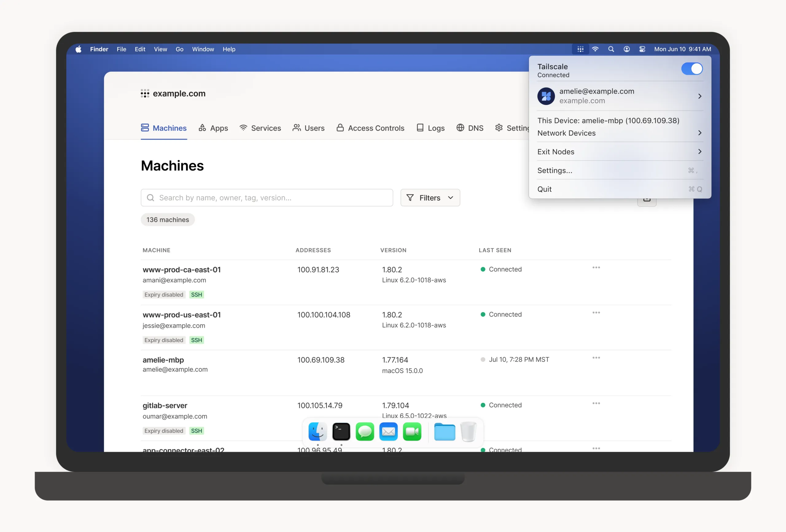Click the machine search field
This screenshot has width=786, height=532.
[x=267, y=197]
